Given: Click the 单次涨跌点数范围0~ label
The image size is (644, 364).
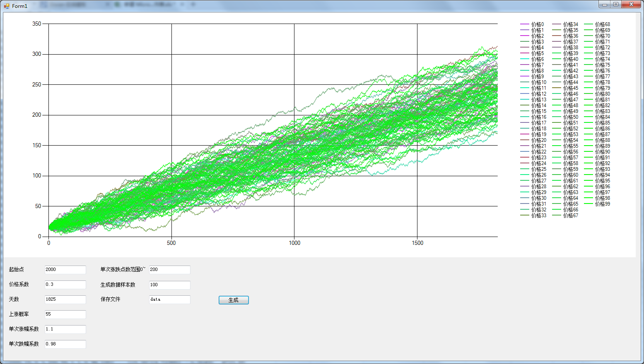Looking at the screenshot, I should 123,269.
